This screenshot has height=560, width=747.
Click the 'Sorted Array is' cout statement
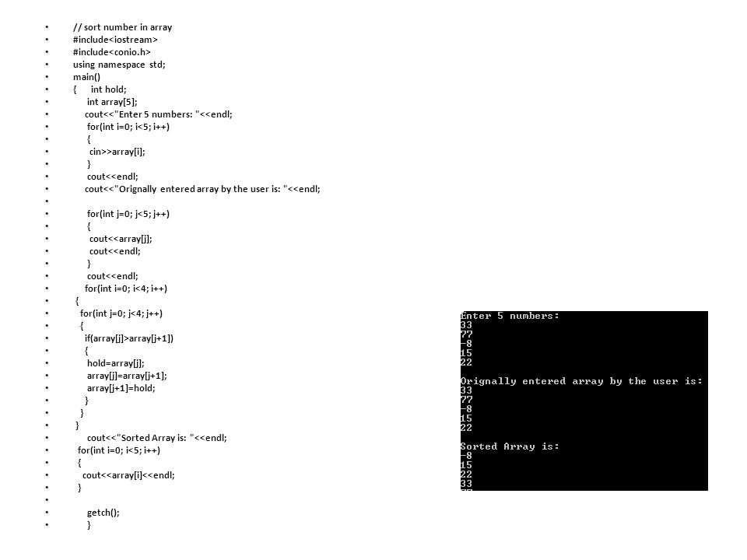point(156,438)
